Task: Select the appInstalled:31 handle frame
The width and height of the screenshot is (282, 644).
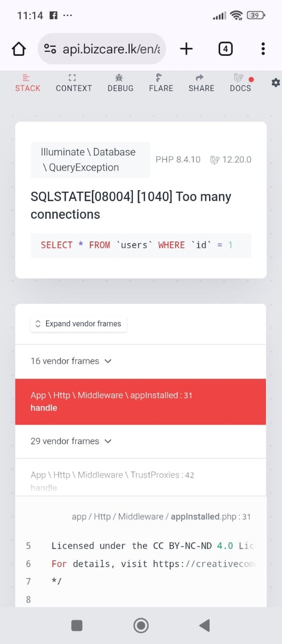Action: (x=141, y=401)
